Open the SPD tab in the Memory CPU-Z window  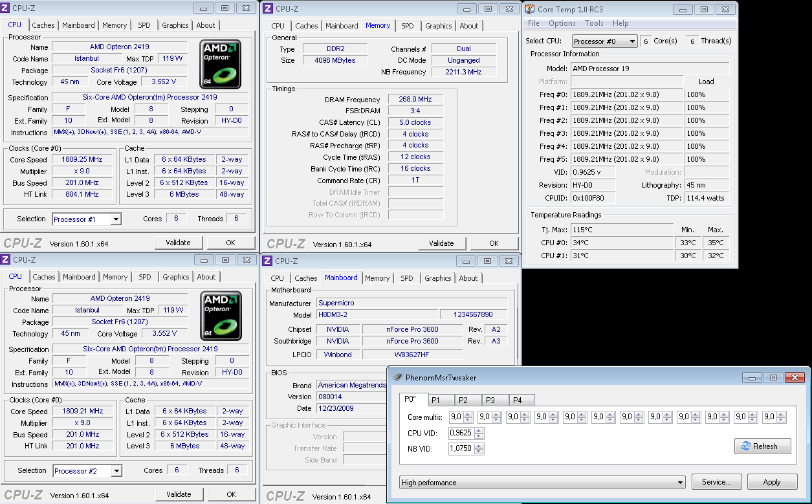pos(407,26)
